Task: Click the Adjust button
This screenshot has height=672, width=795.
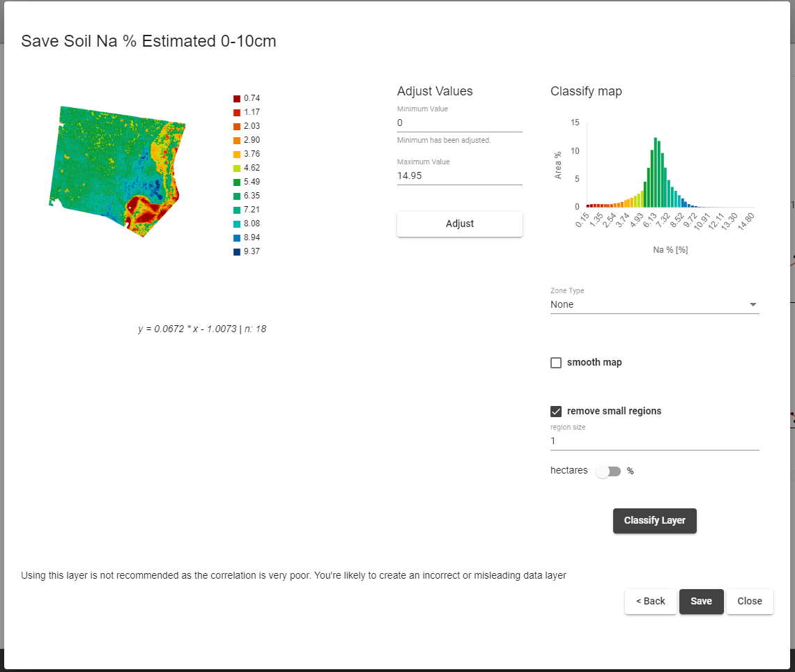Action: [x=459, y=224]
